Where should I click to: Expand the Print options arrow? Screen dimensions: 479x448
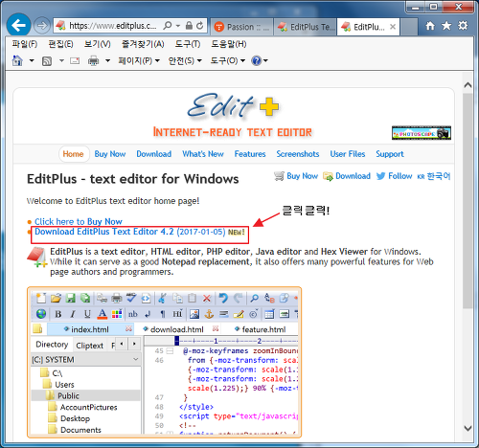pos(107,60)
